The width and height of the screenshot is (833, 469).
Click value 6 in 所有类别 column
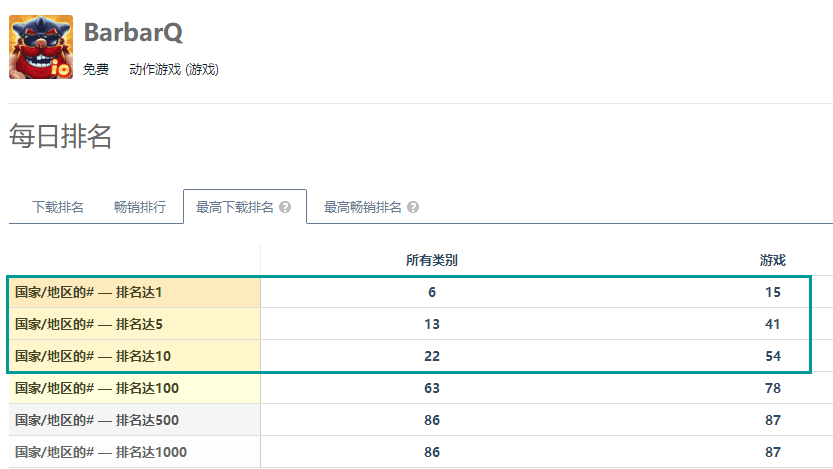432,292
